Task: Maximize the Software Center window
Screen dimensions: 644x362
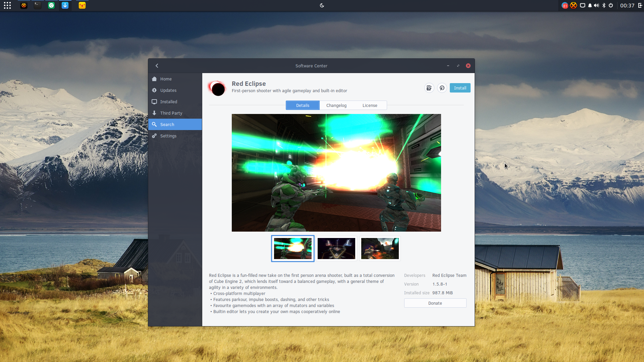Action: 458,66
